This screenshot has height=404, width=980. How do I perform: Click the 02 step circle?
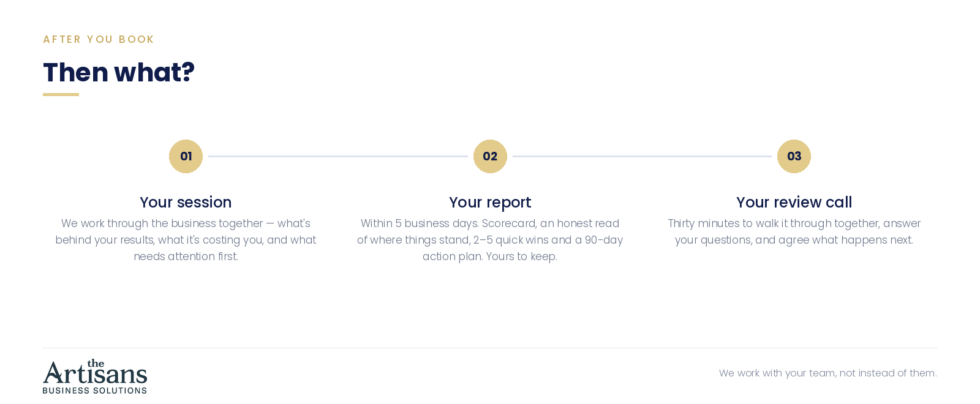pyautogui.click(x=490, y=156)
